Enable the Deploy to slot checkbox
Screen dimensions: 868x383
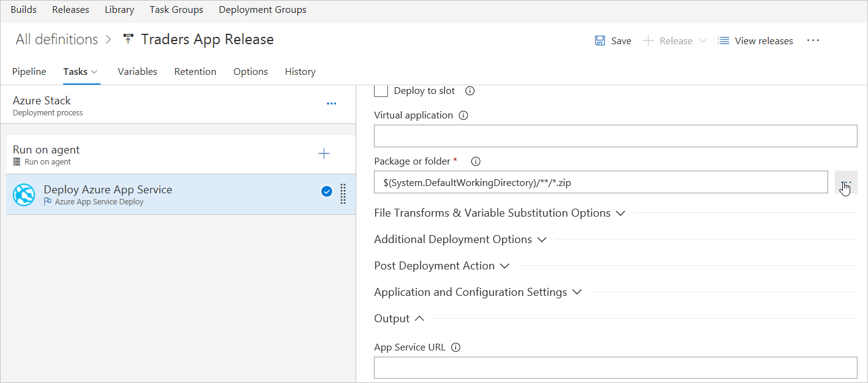tap(381, 90)
